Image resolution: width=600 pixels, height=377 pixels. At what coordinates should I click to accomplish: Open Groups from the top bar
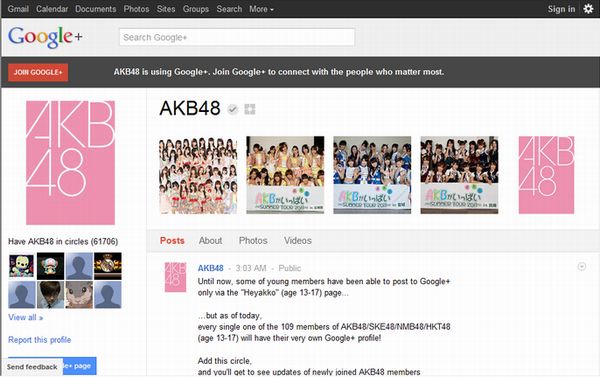pyautogui.click(x=196, y=9)
